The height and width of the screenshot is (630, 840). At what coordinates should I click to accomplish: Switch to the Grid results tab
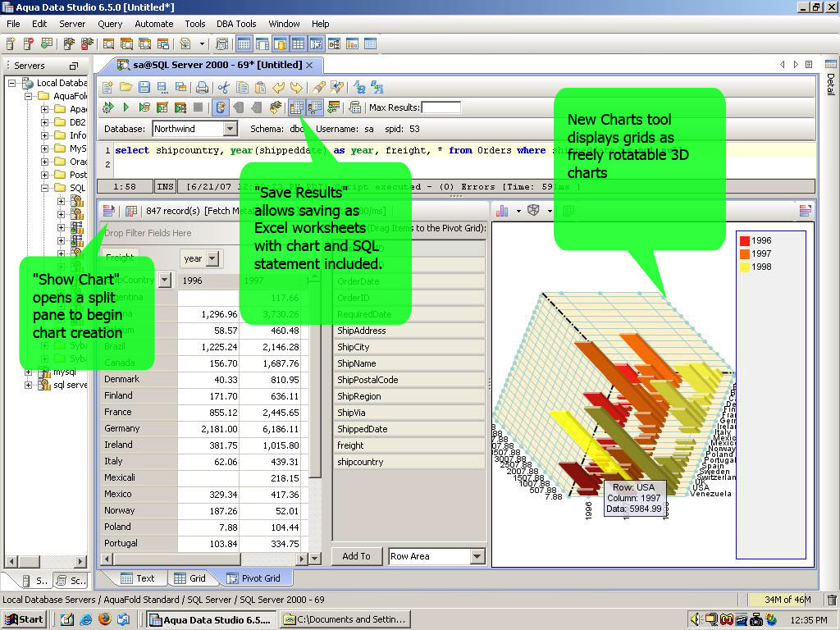(189, 578)
